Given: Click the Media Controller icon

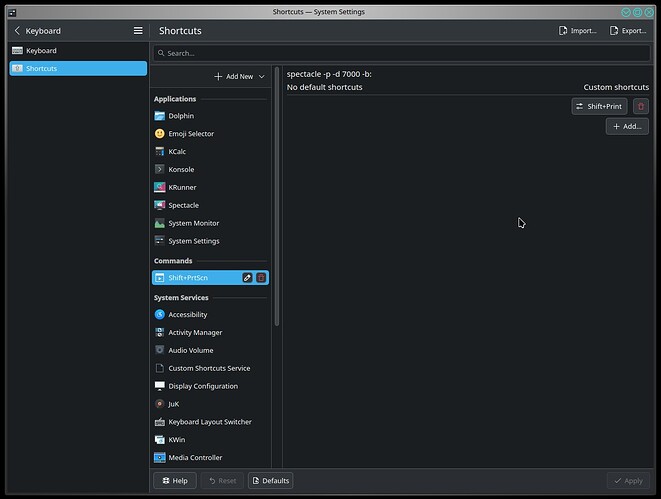Looking at the screenshot, I should click(159, 458).
